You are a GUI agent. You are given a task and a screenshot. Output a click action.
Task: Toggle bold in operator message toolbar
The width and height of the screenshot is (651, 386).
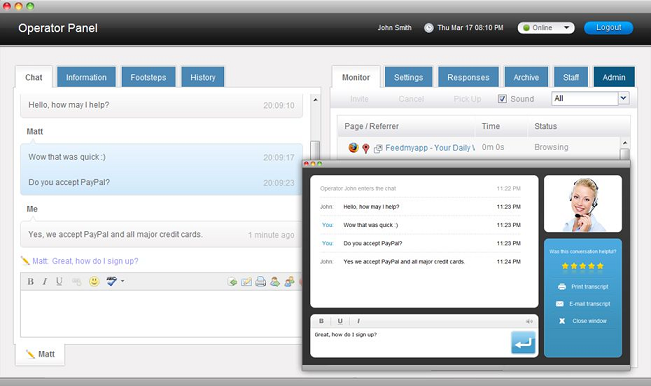(x=30, y=281)
